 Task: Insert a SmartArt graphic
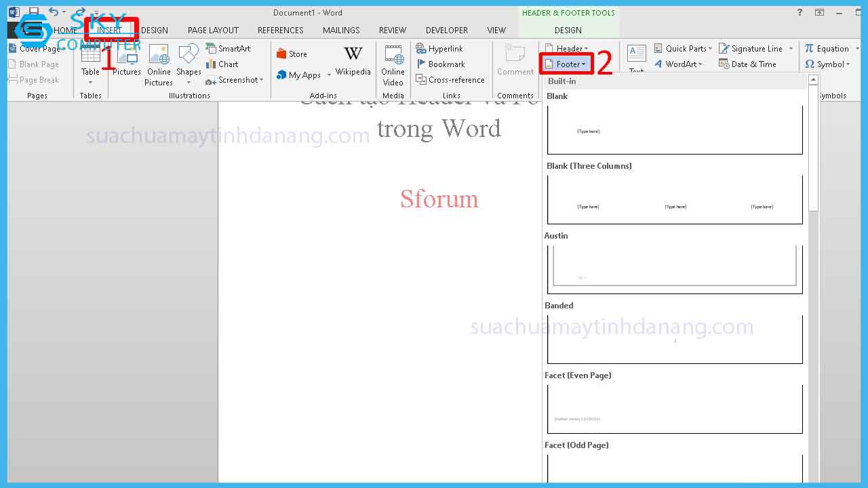pos(229,49)
